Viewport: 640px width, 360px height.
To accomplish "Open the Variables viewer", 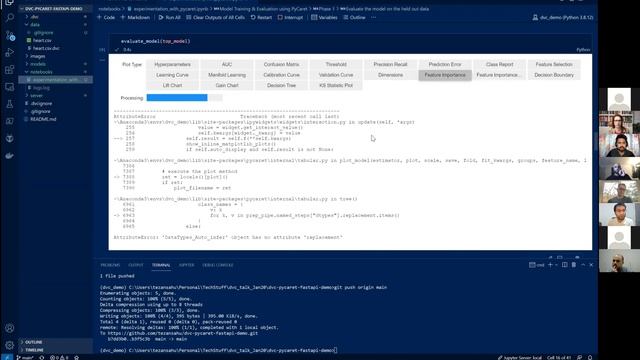I will (324, 18).
